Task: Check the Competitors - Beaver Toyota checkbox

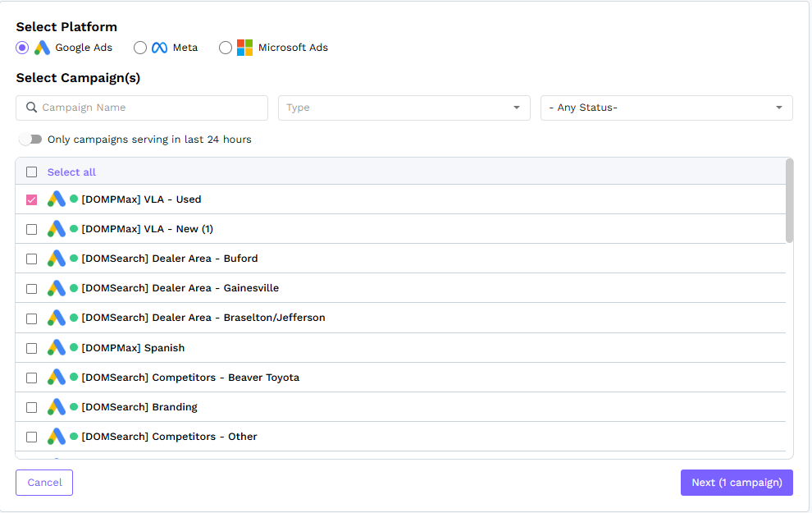Action: coord(32,378)
